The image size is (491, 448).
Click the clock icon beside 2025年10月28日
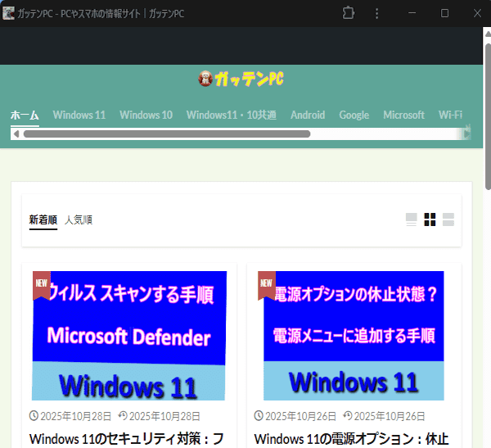pyautogui.click(x=34, y=416)
